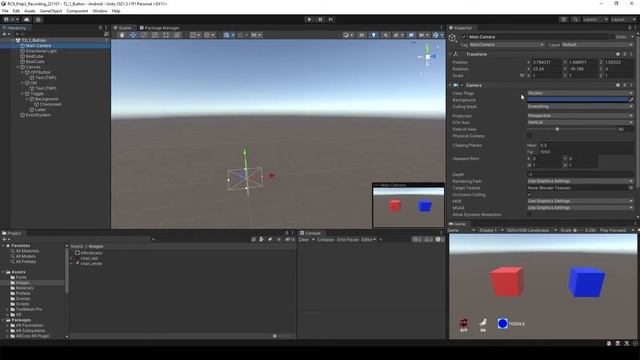Toggle the Camera component enabled checkbox
Viewport: 640px width, 360px height.
[462, 85]
